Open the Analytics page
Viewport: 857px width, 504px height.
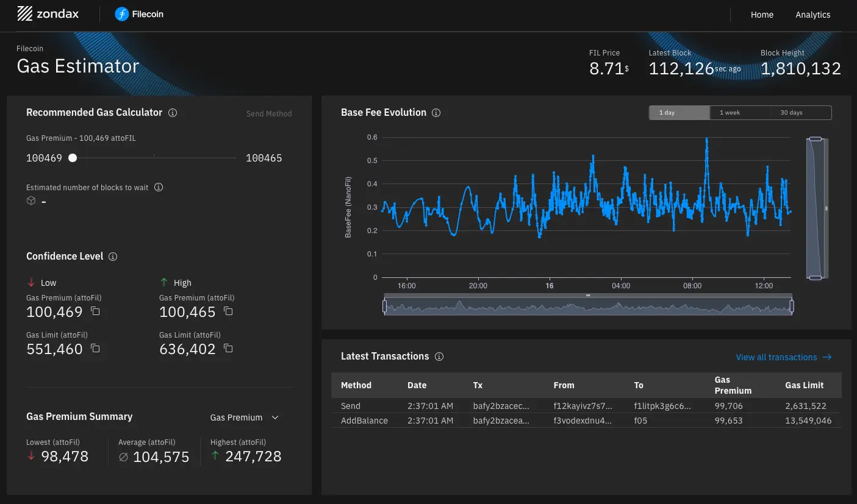pos(812,15)
